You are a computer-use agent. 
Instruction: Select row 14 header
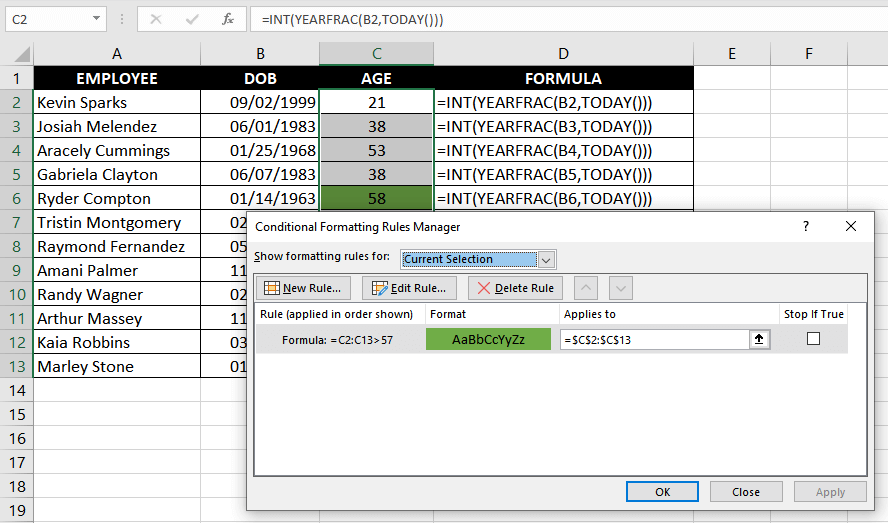tap(16, 390)
